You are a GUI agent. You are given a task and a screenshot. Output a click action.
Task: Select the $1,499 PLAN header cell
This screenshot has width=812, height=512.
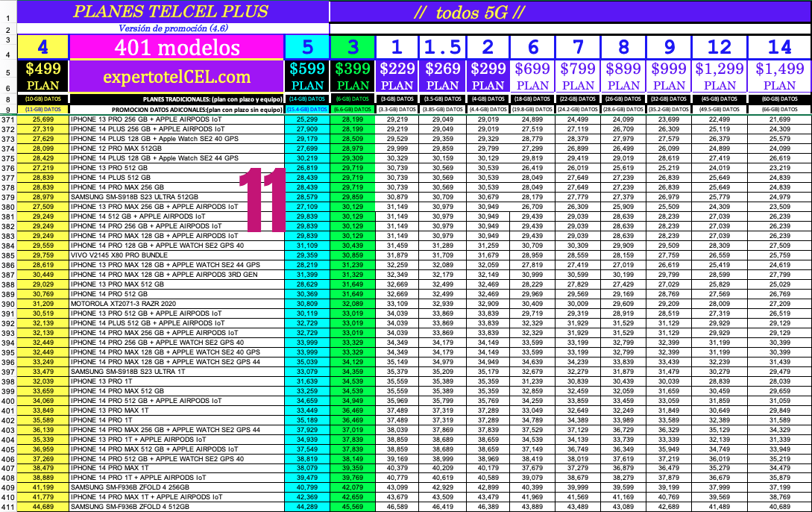[x=779, y=77]
